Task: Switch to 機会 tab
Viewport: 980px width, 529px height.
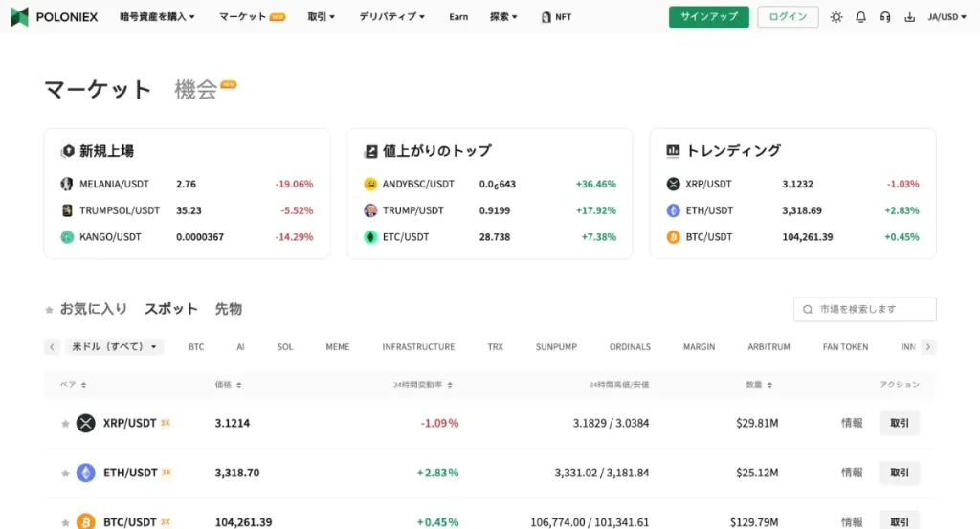Action: coord(195,89)
